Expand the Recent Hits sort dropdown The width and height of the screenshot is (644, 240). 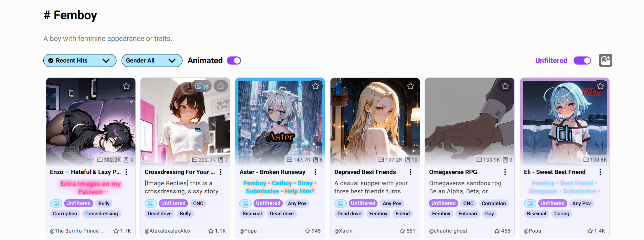pos(80,61)
